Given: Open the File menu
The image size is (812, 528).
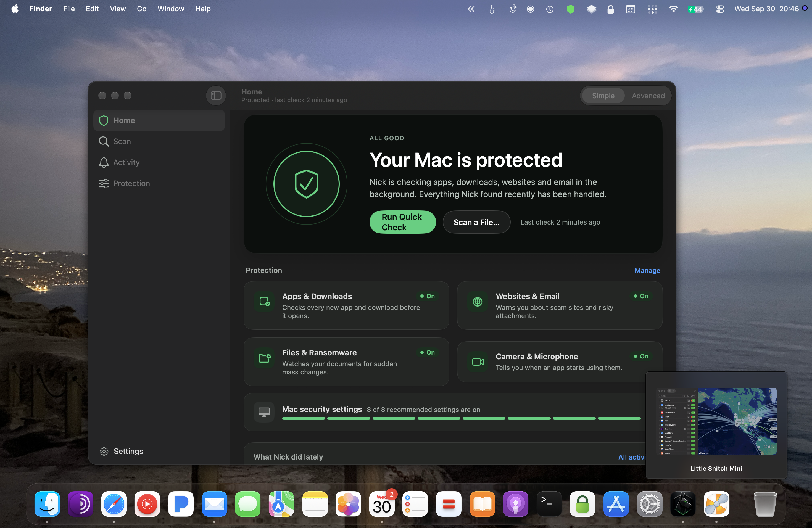Looking at the screenshot, I should [69, 9].
